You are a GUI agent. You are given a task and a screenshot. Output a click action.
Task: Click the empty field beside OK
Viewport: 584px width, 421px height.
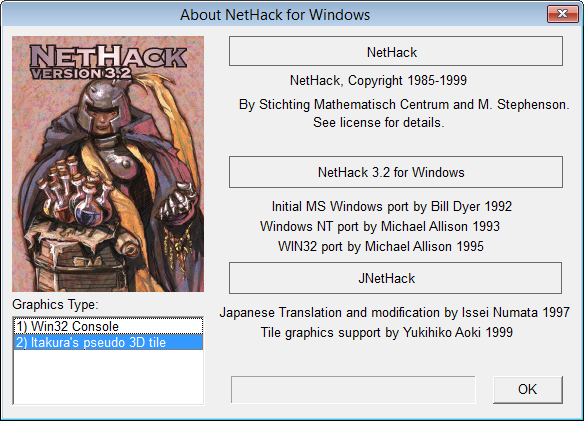click(353, 389)
